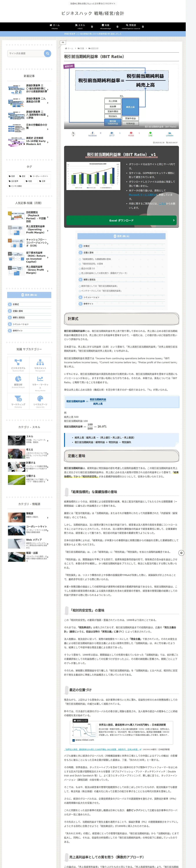Viewport: 196px width, 868px height.
Task: Jump to 解釈と使用法 in sidebar contents
Action: [x=19, y=317]
